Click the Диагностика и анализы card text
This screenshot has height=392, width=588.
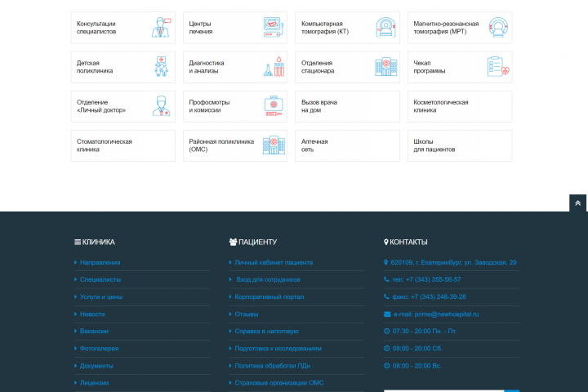click(x=207, y=67)
